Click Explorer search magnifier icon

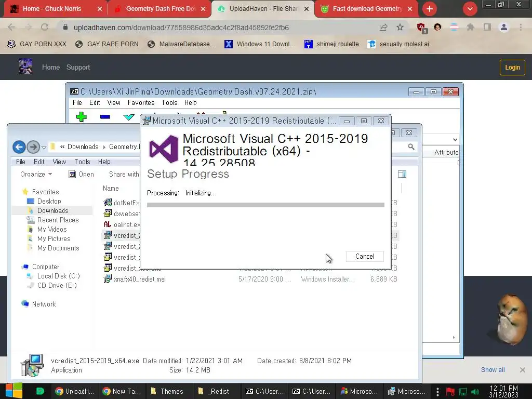[411, 147]
